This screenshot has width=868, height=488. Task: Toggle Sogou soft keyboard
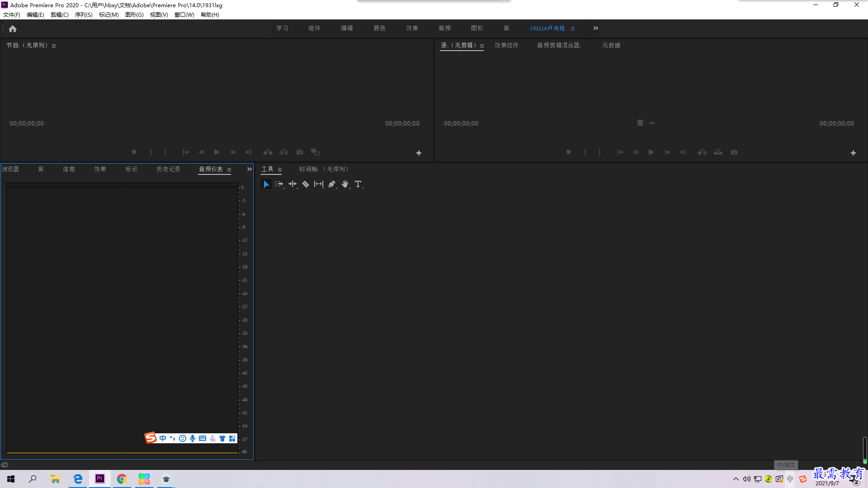(203, 438)
